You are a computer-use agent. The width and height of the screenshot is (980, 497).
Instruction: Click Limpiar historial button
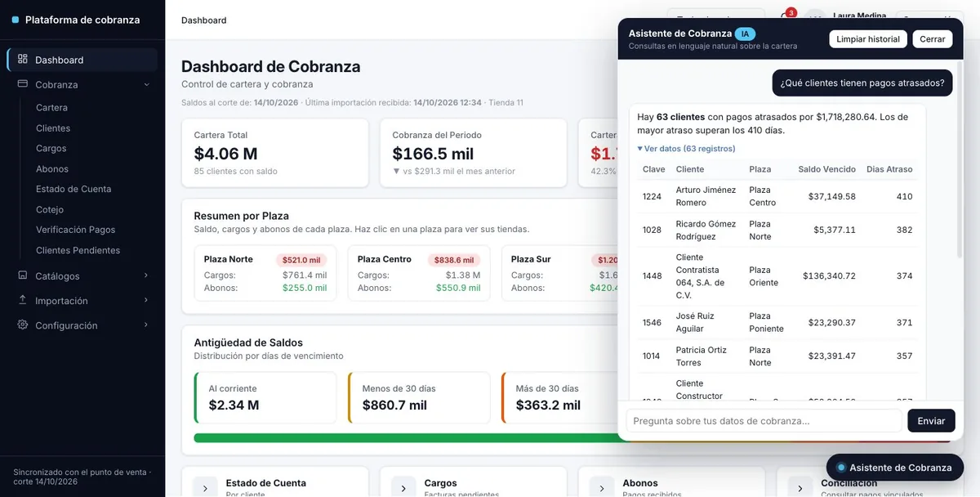[866, 39]
